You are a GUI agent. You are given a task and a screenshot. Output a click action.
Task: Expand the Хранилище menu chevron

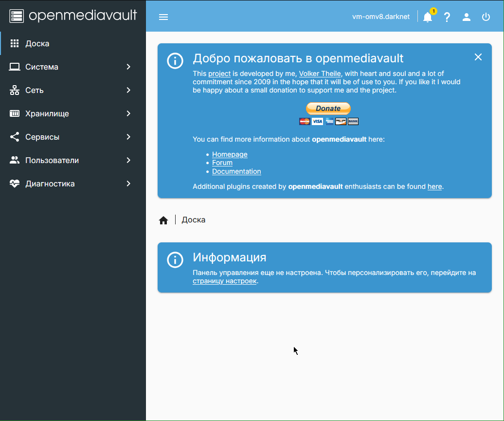(x=128, y=113)
